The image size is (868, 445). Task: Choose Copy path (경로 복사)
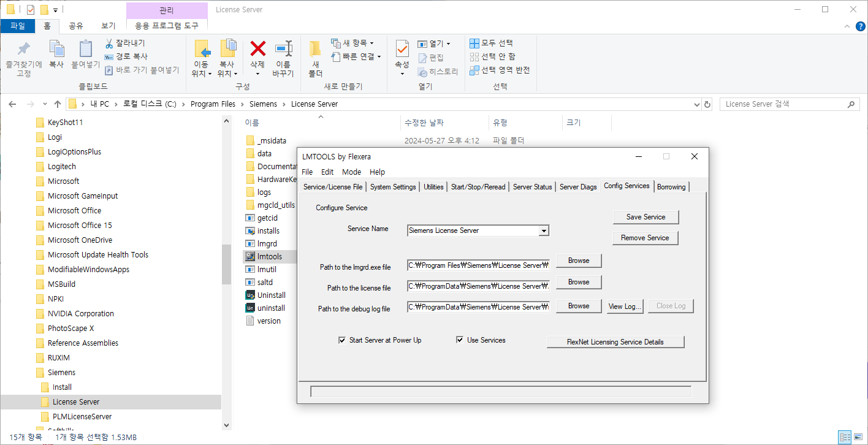(x=125, y=56)
